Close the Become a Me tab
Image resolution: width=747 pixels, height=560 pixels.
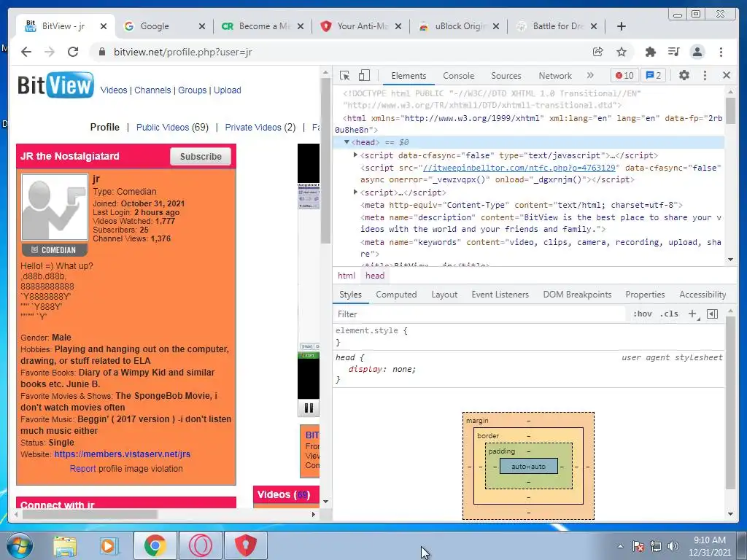tap(300, 26)
